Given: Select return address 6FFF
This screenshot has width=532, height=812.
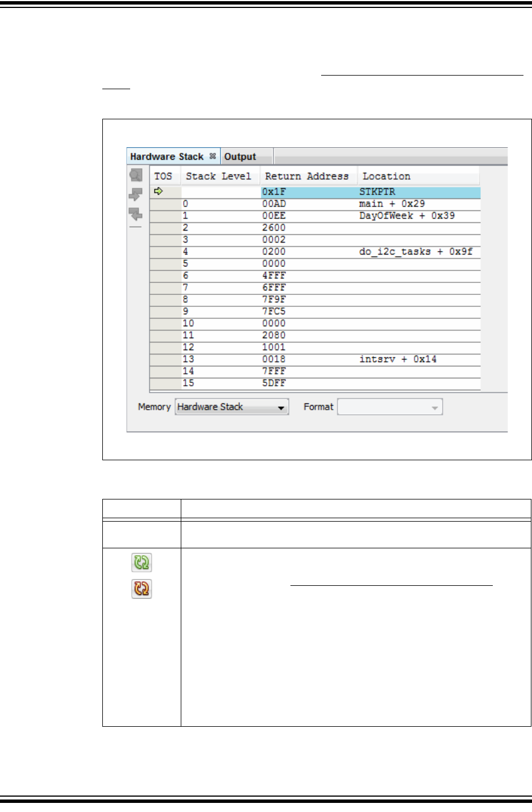Looking at the screenshot, I should pyautogui.click(x=274, y=288).
